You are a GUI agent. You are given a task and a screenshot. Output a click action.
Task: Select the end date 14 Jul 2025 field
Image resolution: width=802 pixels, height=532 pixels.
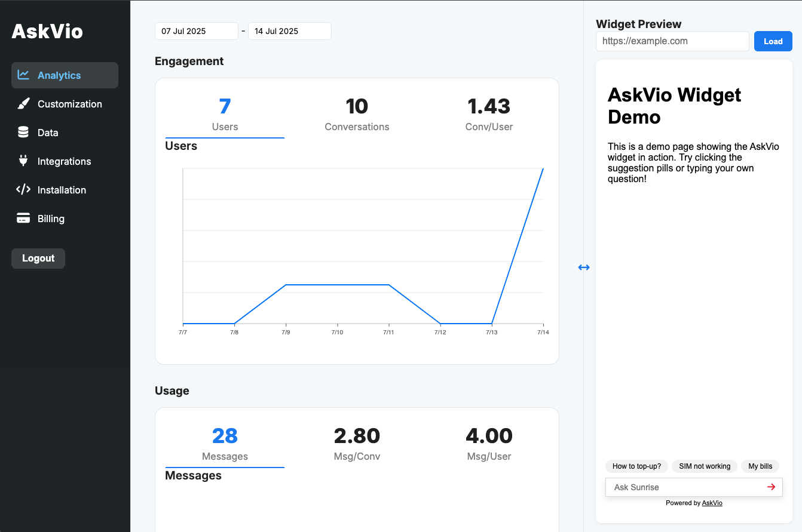pyautogui.click(x=290, y=31)
